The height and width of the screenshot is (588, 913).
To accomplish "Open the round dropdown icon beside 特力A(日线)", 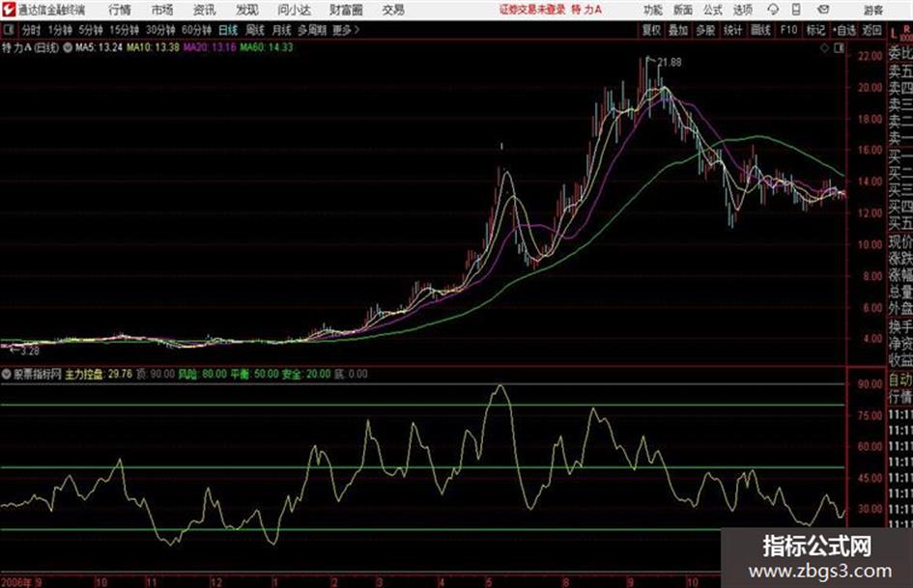I will tap(68, 47).
